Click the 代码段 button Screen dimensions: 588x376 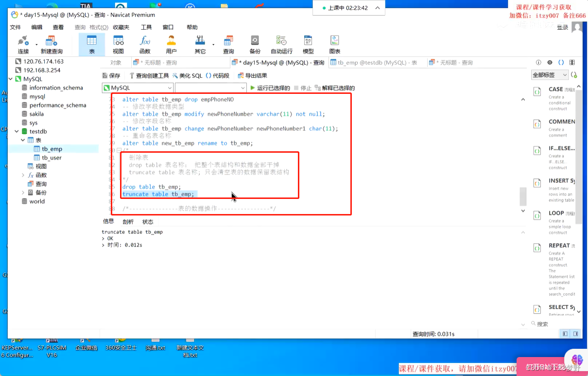pos(217,75)
